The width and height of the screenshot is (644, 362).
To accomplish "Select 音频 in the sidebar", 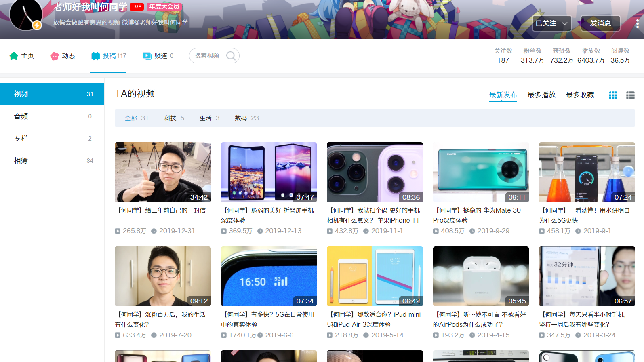I will point(52,116).
